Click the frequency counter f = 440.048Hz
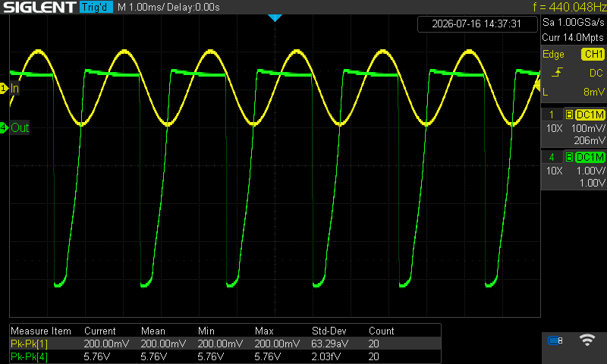Image resolution: width=607 pixels, height=364 pixels. [x=570, y=7]
